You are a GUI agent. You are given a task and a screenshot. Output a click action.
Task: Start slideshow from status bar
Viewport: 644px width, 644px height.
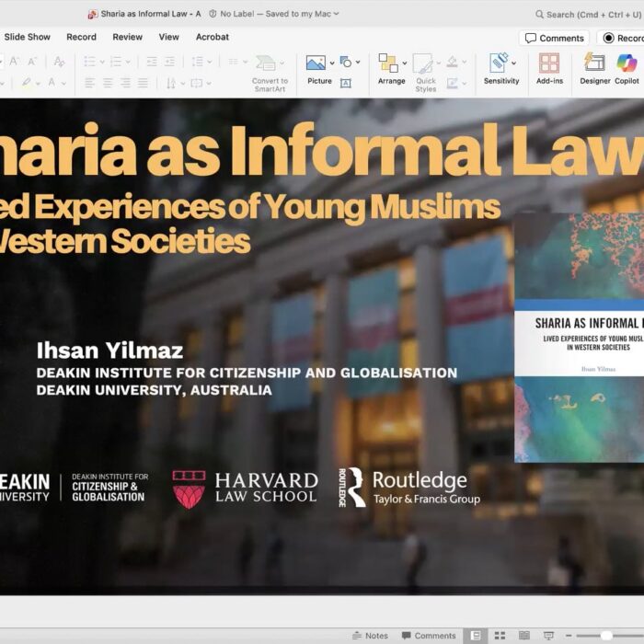(x=549, y=635)
